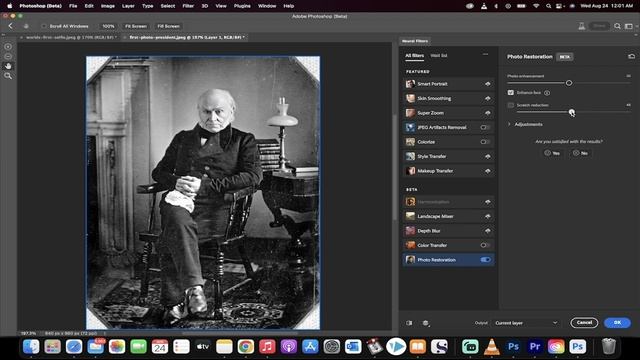Enable the JPEG Artifacts Removal toggle
Screen dimensions: 640x360
[x=485, y=127]
